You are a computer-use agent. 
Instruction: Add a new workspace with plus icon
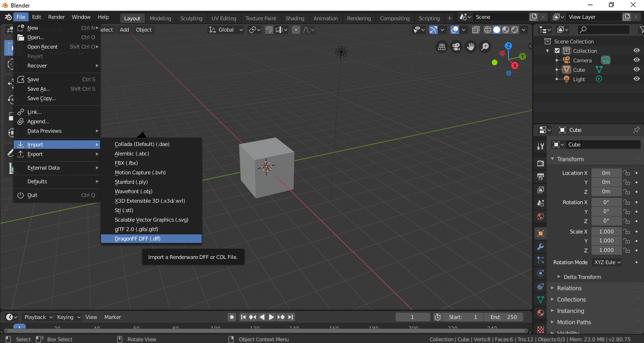pos(450,18)
